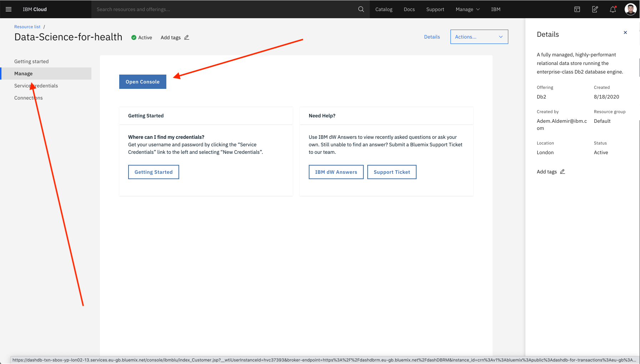Click the Active value under Status
Image resolution: width=640 pixels, height=364 pixels.
point(601,152)
